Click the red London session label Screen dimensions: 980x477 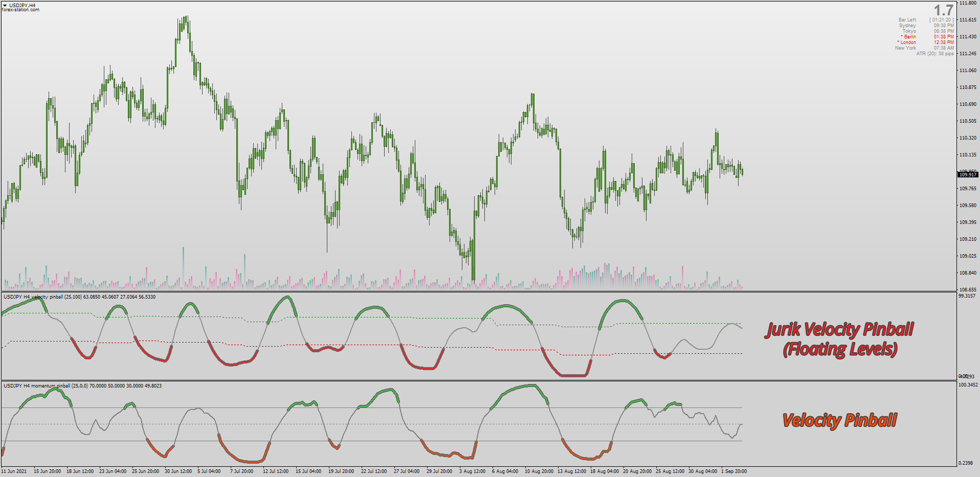pos(906,42)
